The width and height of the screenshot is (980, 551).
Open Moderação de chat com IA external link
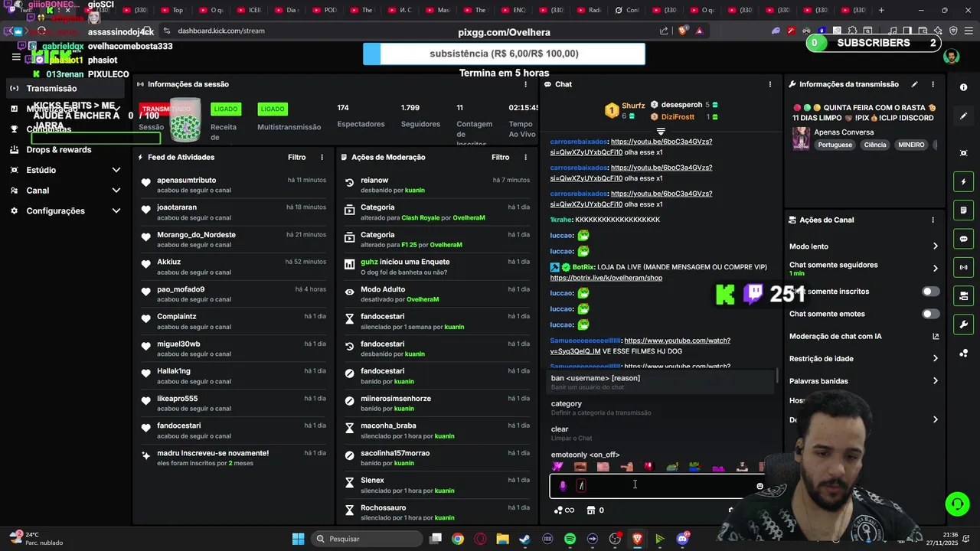tap(936, 336)
